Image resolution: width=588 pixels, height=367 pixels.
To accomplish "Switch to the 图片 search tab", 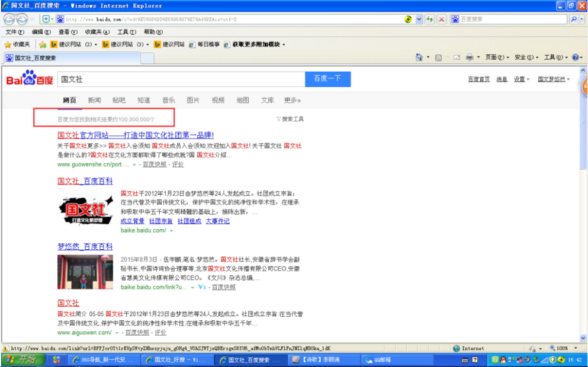I will pos(193,100).
